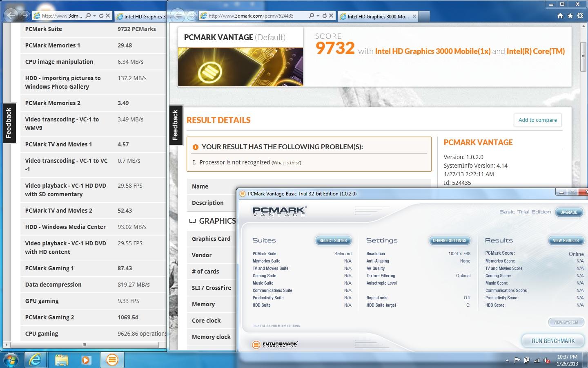588x368 pixels.
Task: Refresh the 3dmark.com/pcmv/524435 page
Action: [324, 16]
